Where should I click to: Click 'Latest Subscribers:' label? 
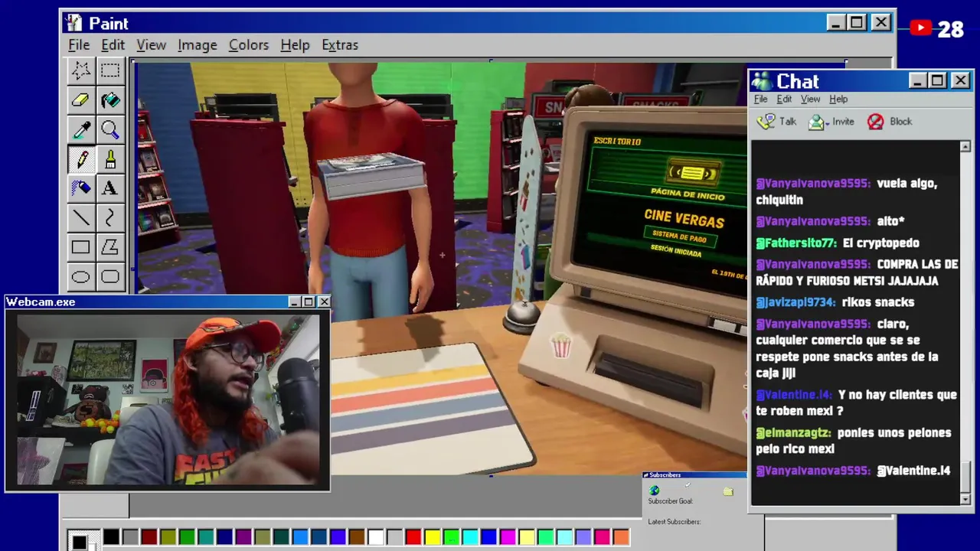[x=674, y=522]
